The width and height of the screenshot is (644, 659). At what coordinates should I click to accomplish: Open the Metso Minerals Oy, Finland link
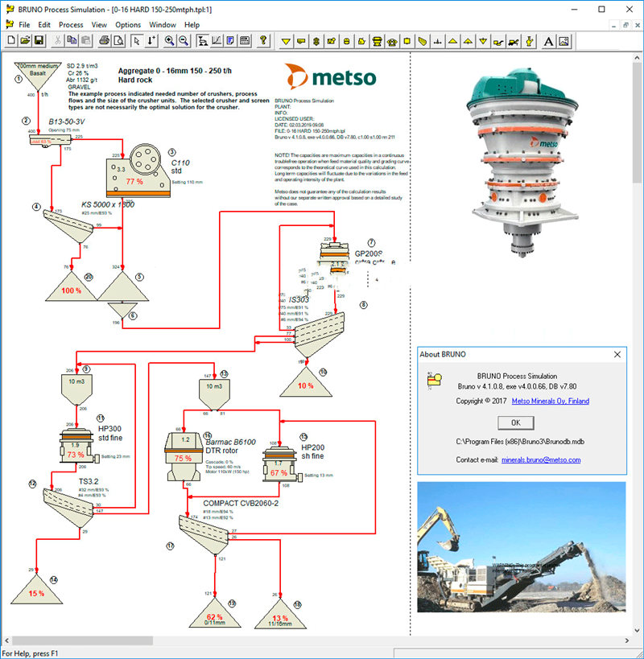coord(551,401)
